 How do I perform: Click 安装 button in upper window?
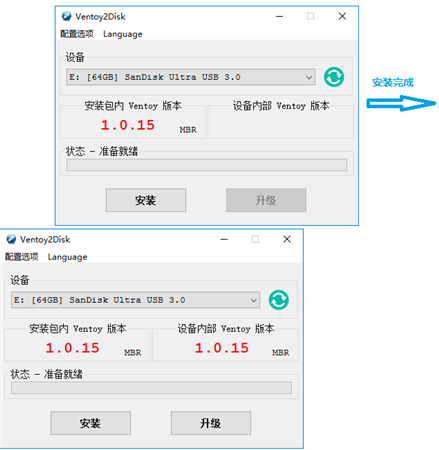click(x=146, y=200)
